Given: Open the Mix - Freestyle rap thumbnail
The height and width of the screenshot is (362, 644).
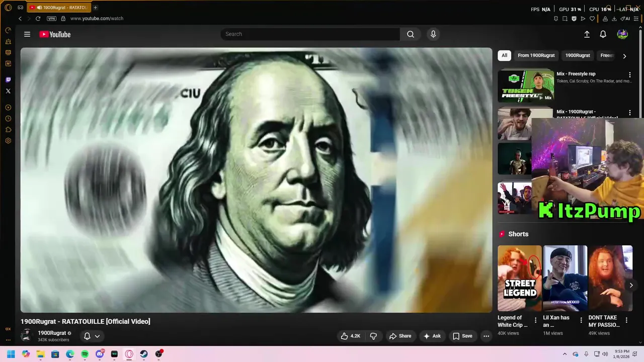Looking at the screenshot, I should pos(526,85).
